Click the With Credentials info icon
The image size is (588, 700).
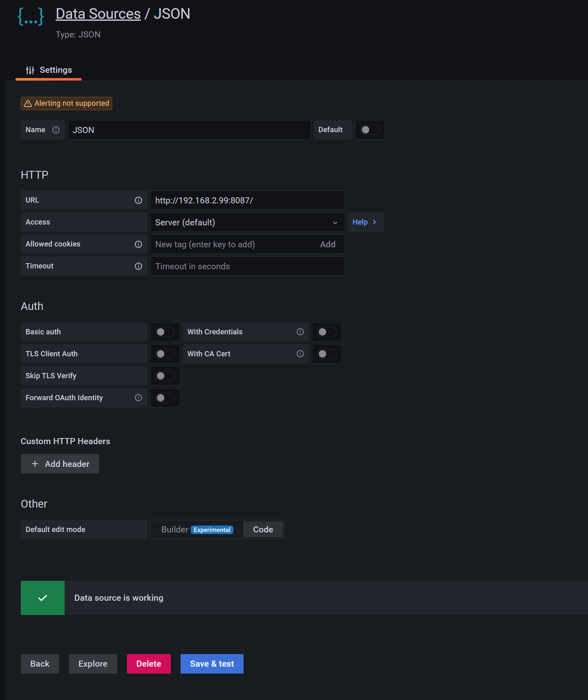coord(300,332)
